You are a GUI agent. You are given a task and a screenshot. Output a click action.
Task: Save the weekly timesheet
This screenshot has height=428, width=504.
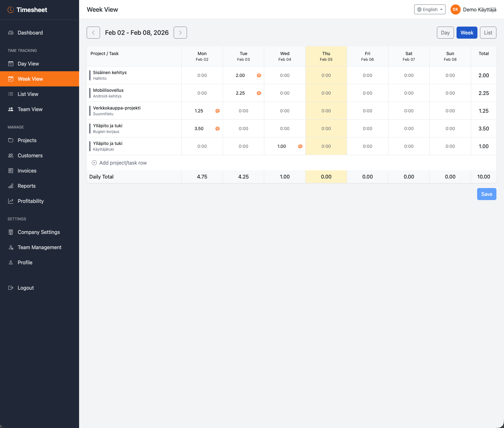tap(486, 194)
